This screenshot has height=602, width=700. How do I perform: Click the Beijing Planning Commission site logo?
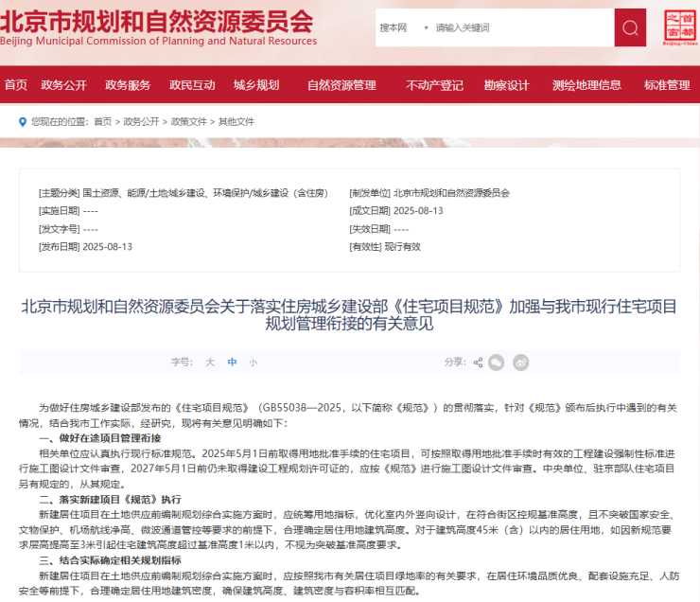pos(158,26)
